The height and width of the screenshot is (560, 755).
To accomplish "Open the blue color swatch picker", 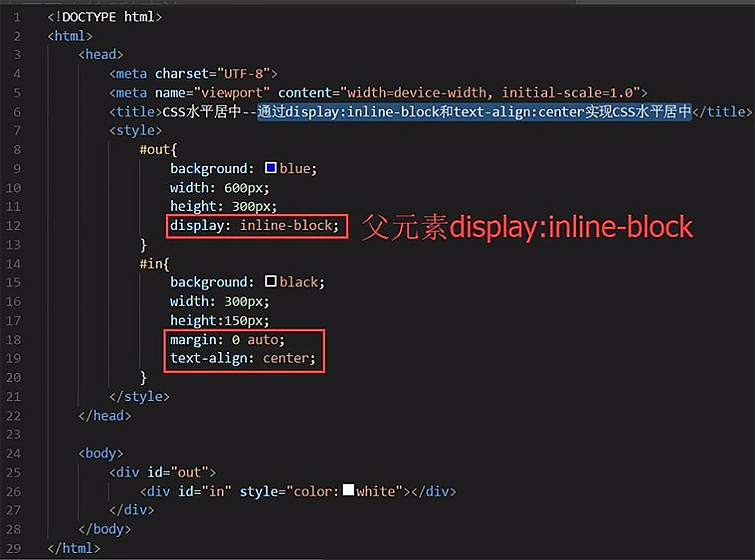I will point(271,168).
